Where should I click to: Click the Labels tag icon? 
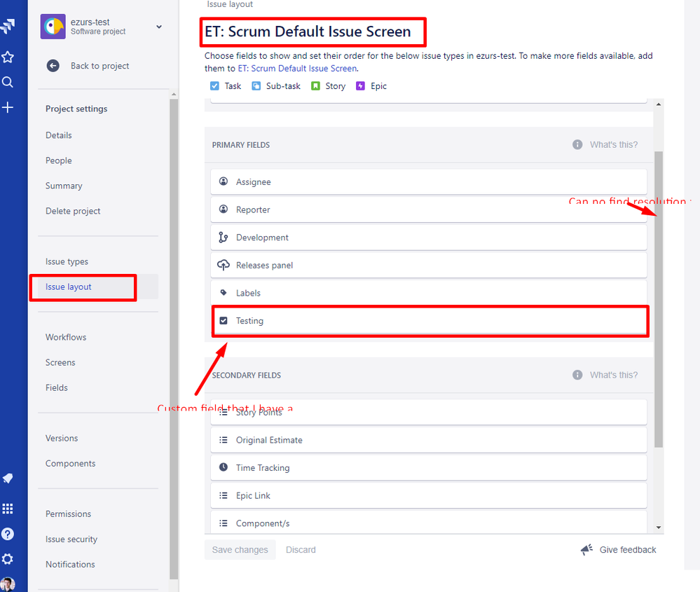pyautogui.click(x=224, y=292)
